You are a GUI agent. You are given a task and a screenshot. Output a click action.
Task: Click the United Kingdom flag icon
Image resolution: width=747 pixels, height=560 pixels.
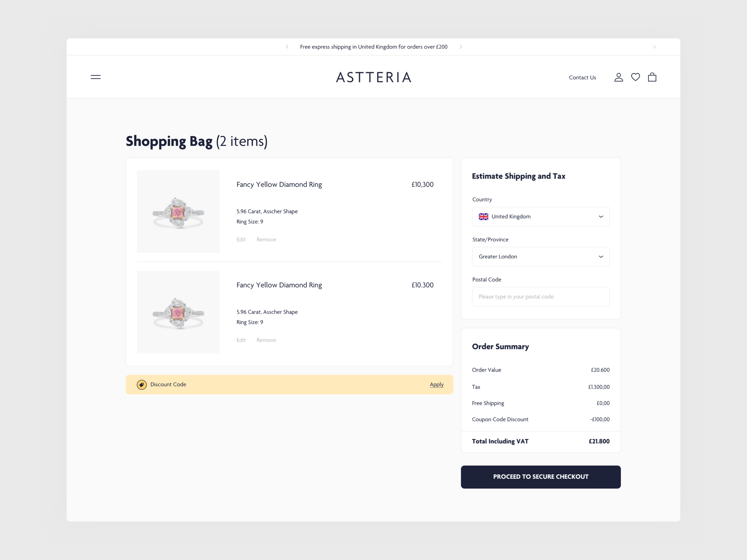(484, 216)
